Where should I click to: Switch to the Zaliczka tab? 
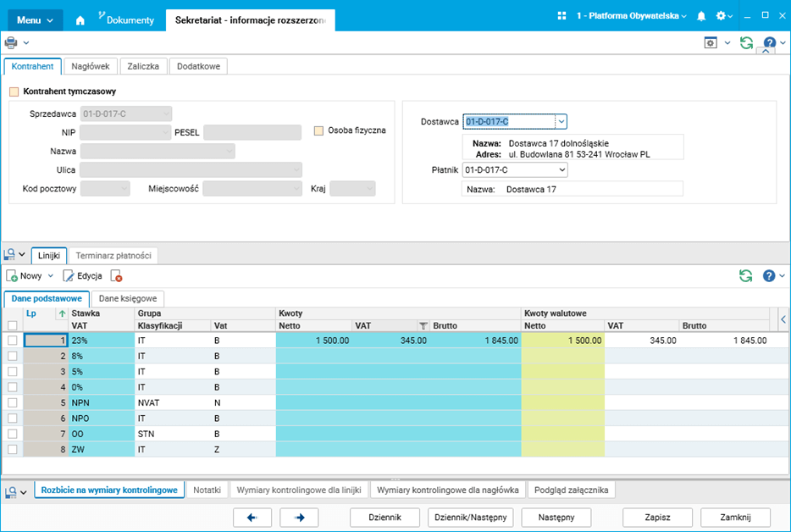point(143,66)
